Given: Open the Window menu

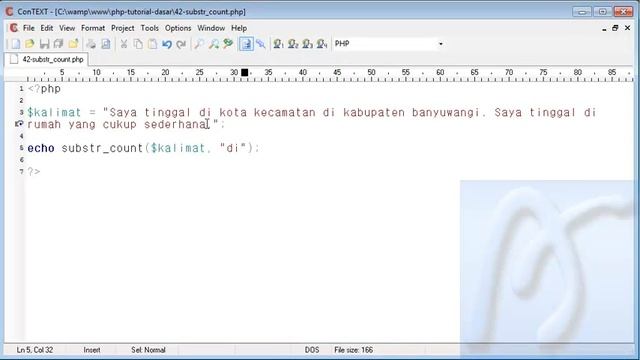Looking at the screenshot, I should click(x=211, y=28).
